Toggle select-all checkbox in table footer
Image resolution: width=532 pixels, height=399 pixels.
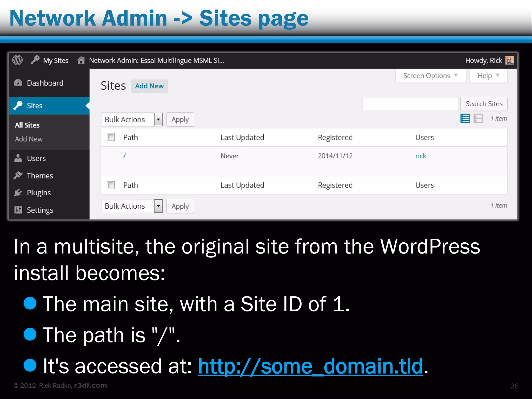pos(111,185)
